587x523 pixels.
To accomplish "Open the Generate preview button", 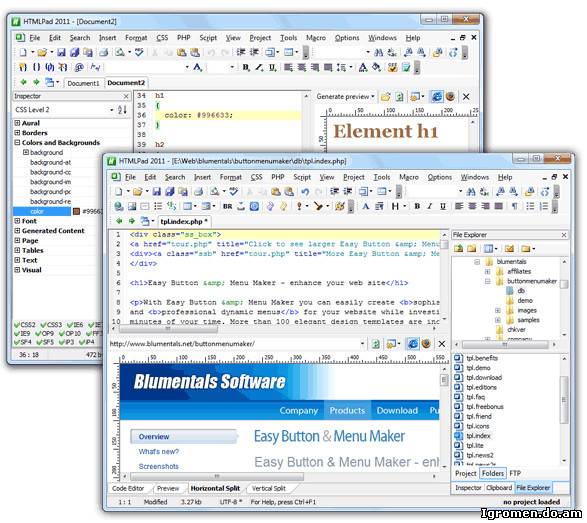I will click(345, 97).
